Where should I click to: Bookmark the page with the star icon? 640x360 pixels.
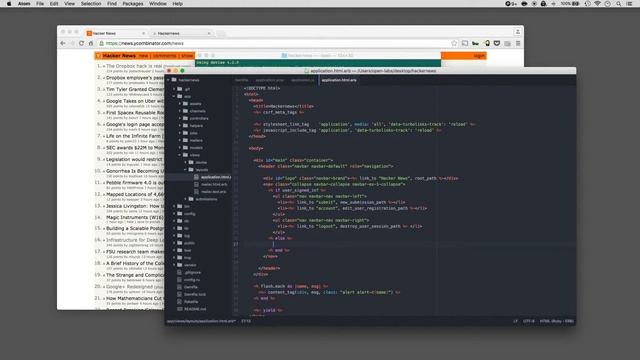[x=454, y=43]
